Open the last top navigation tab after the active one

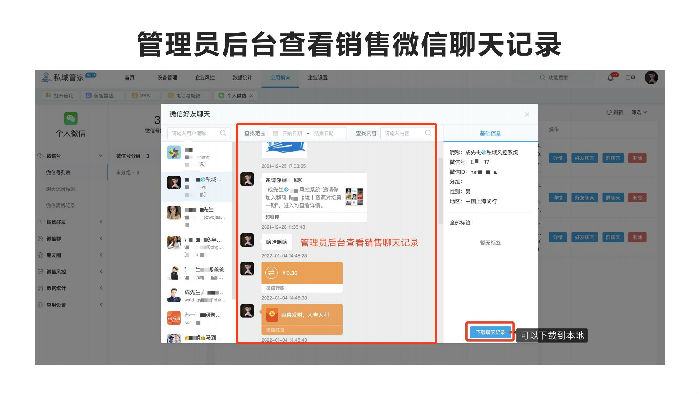[x=317, y=77]
